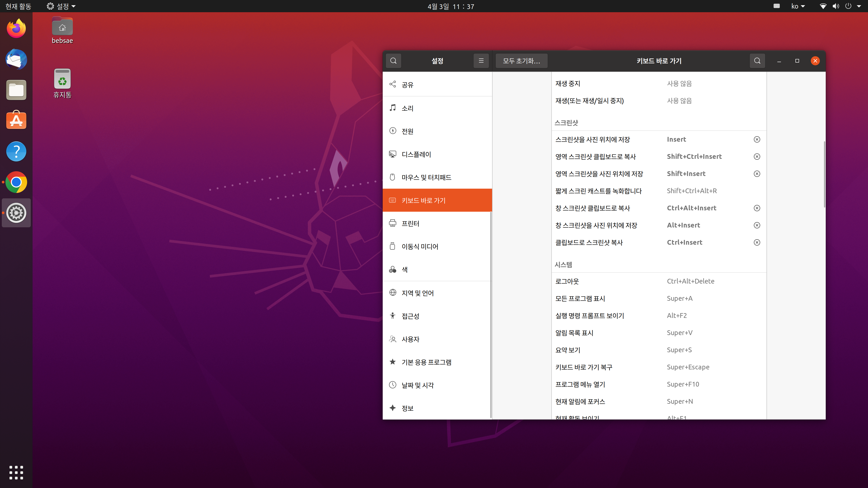868x488 pixels.
Task: Reset the Alt+Insert shortcut
Action: 757,225
